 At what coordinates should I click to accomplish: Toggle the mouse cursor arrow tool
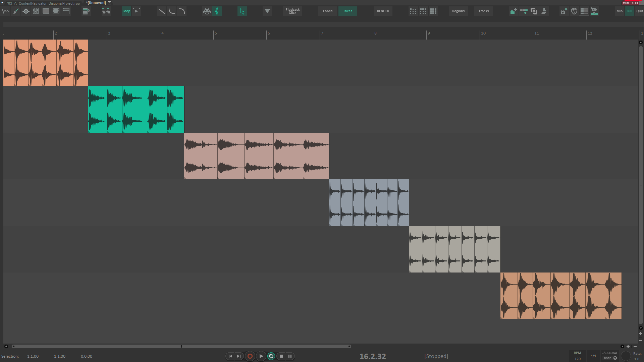pyautogui.click(x=242, y=11)
